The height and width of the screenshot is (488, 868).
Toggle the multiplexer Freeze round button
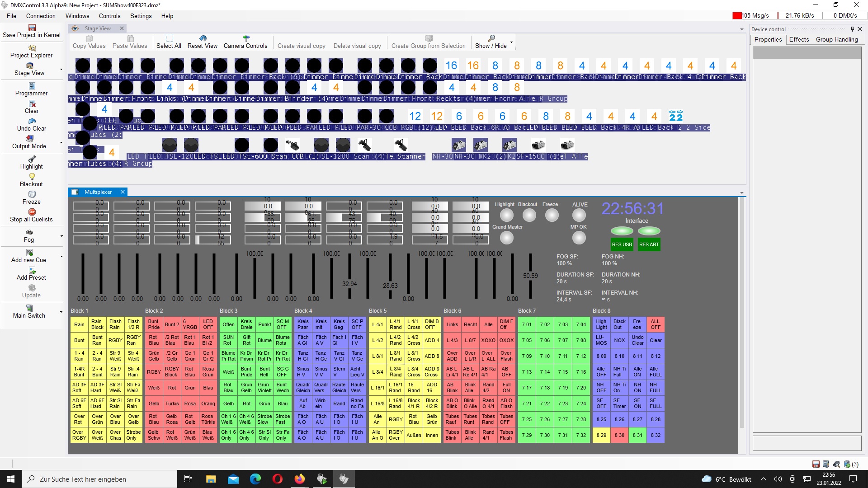[x=552, y=215]
